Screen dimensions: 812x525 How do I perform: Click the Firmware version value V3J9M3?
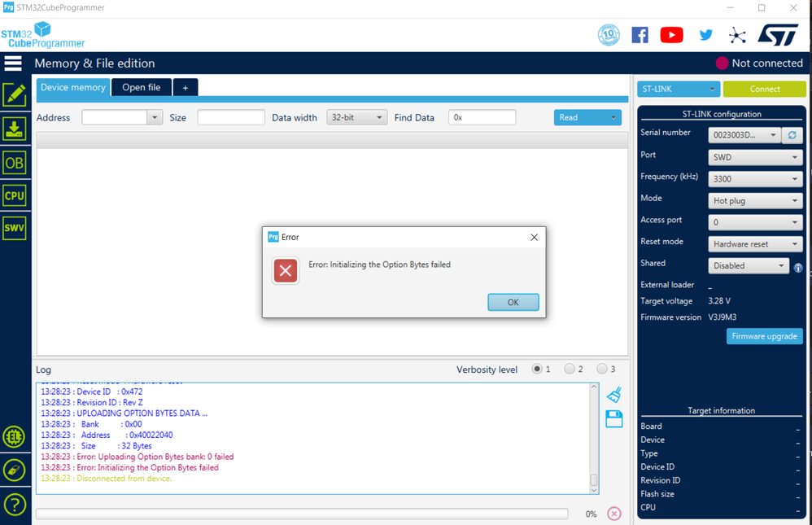point(723,317)
